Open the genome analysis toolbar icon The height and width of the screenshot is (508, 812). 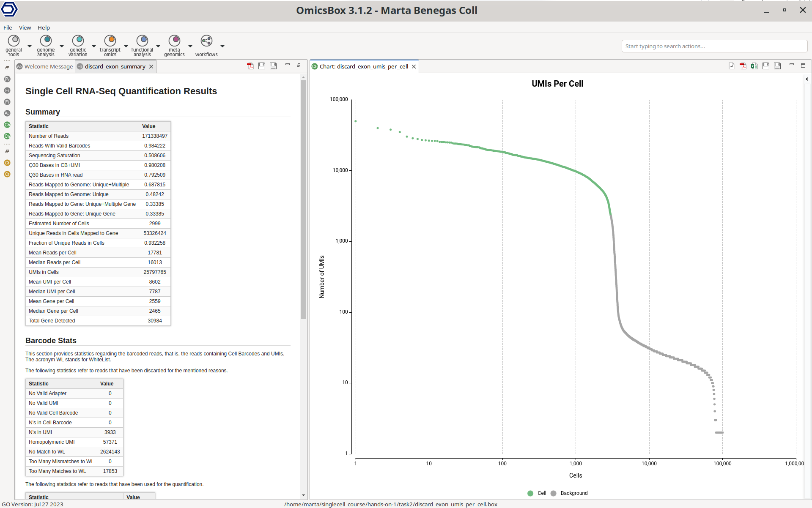(x=46, y=46)
